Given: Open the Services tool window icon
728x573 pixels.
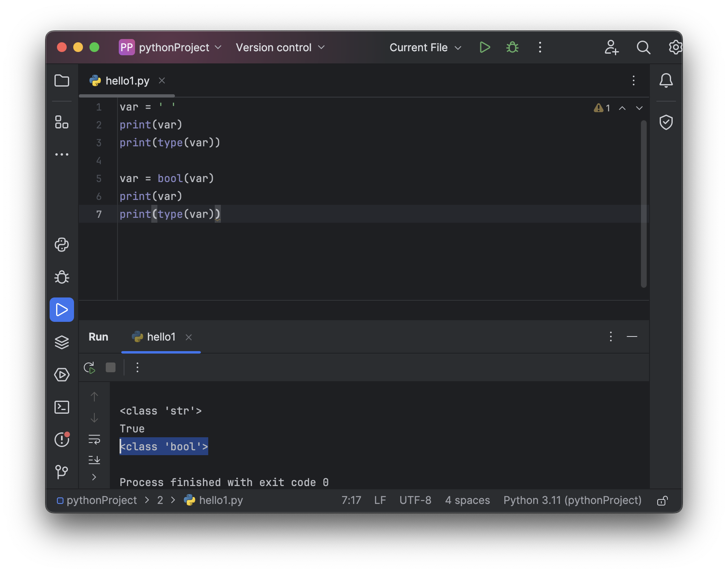Looking at the screenshot, I should coord(62,375).
